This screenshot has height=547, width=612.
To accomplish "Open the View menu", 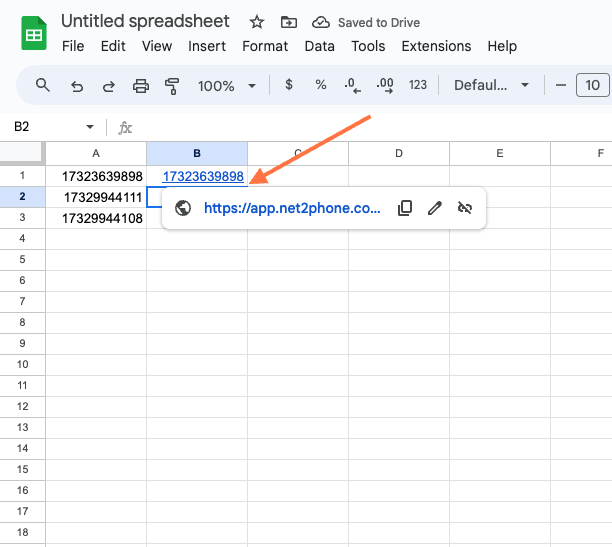I will tap(157, 46).
